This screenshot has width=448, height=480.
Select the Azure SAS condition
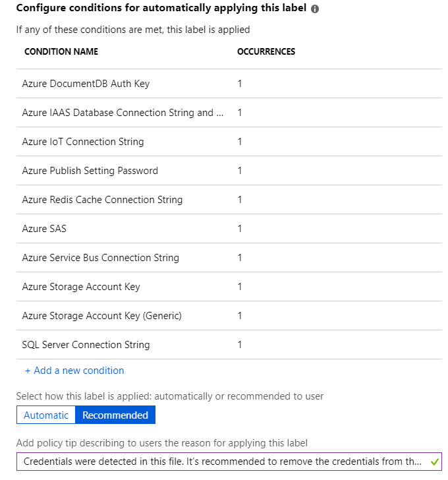tap(44, 229)
